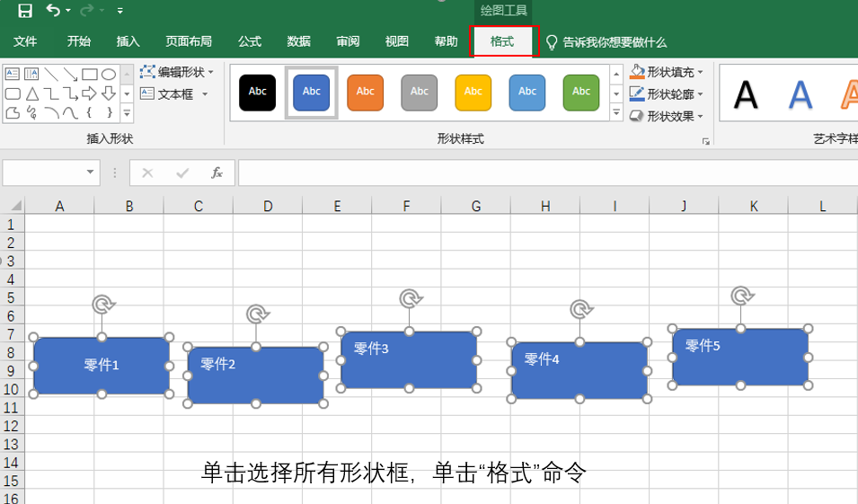Image resolution: width=858 pixels, height=504 pixels.
Task: Pick the straight line shape
Action: (x=51, y=74)
